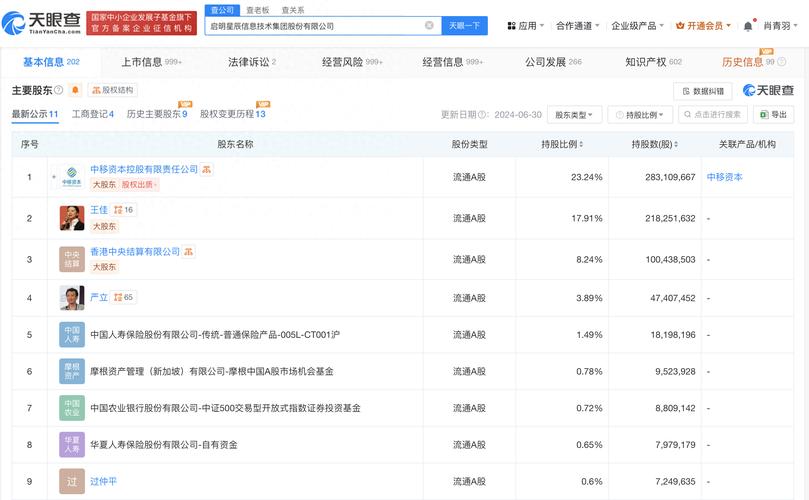Open notifications bell icon

(748, 26)
